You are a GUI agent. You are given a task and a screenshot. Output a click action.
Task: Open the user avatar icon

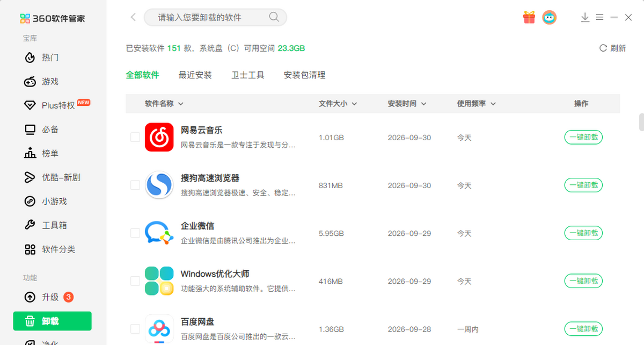(x=549, y=17)
